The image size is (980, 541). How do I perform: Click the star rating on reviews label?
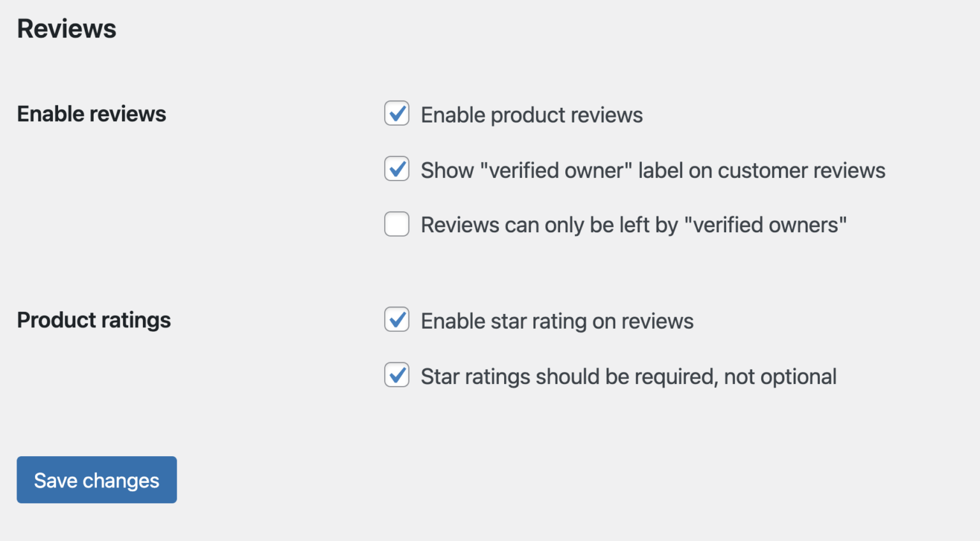pyautogui.click(x=556, y=321)
